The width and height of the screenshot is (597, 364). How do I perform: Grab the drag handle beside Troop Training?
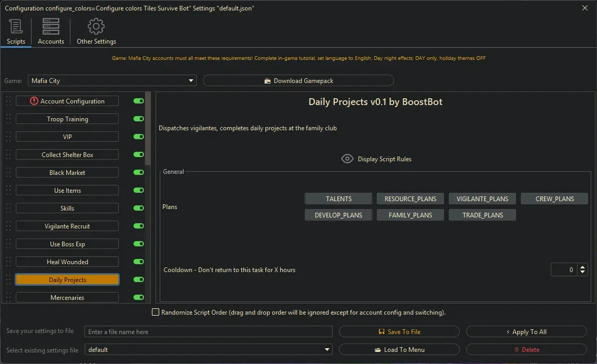coord(8,119)
